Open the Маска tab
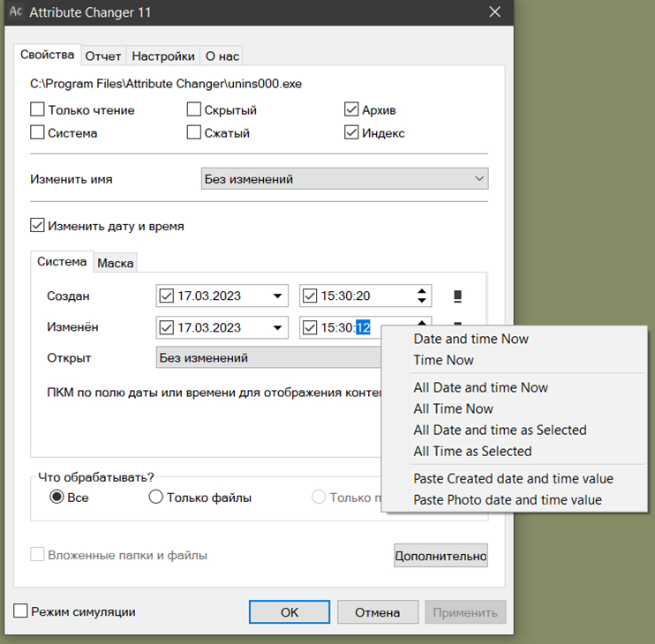Screen dimensions: 655x644 coord(115,263)
